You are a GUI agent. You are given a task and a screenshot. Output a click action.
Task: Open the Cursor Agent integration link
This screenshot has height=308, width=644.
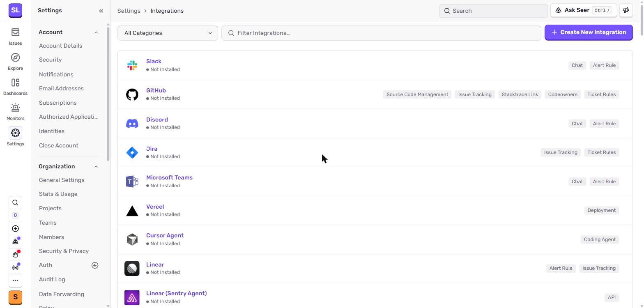pos(165,235)
